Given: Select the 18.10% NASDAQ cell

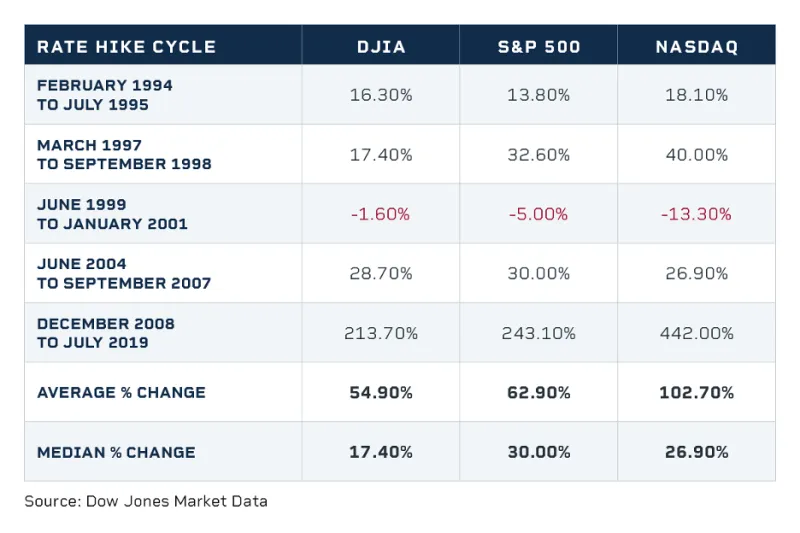Looking at the screenshot, I should click(x=697, y=95).
